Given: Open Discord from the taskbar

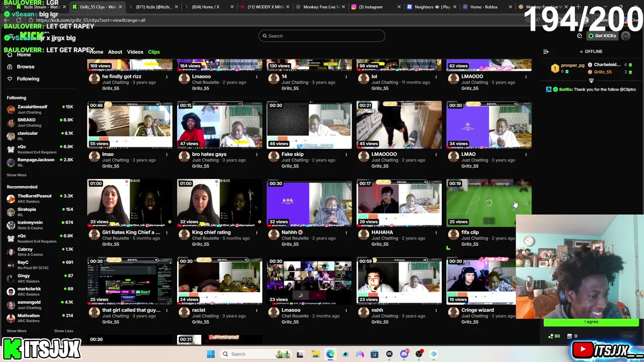Looking at the screenshot, I should click(404, 354).
